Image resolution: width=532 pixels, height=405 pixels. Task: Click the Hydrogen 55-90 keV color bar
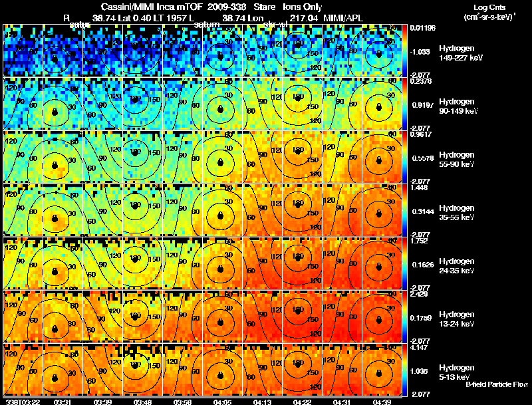coord(404,157)
